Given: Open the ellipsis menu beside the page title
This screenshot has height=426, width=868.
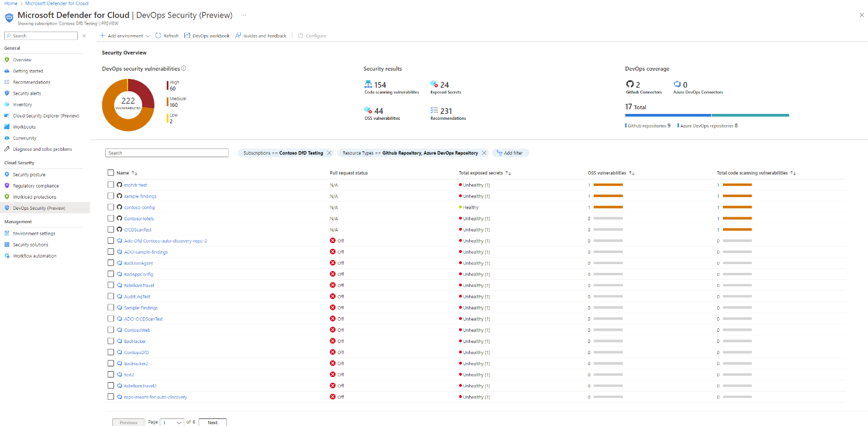Looking at the screenshot, I should coord(244,15).
